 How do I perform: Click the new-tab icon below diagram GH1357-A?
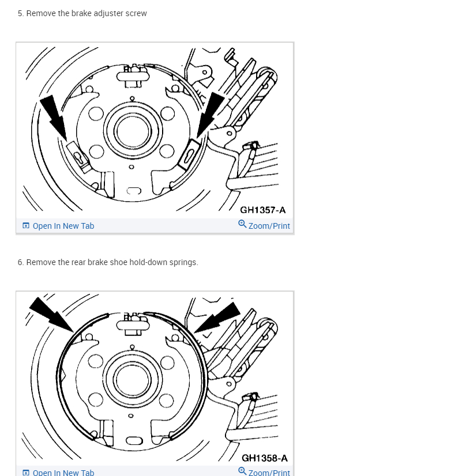pos(26,225)
